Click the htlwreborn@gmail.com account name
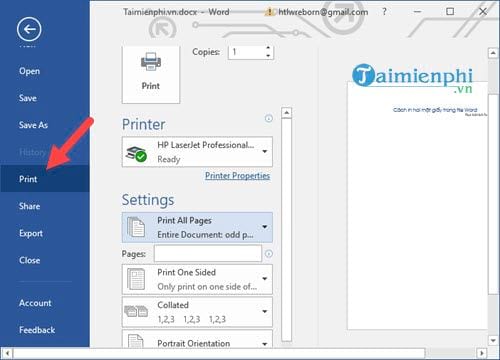500x360 pixels. pos(323,12)
